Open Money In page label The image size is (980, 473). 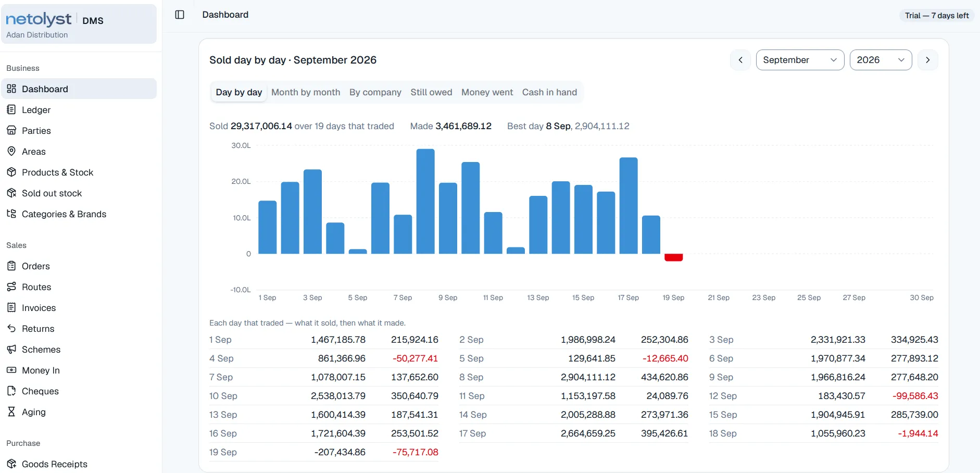click(41, 370)
